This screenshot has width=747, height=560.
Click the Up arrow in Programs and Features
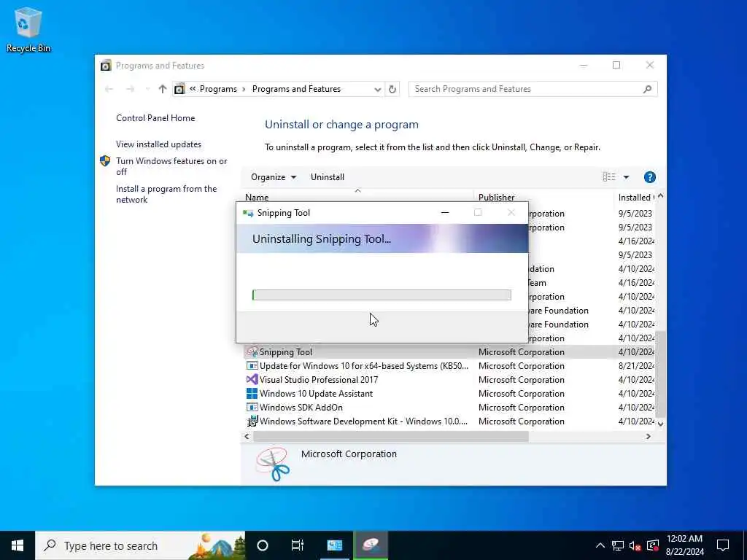(x=163, y=89)
